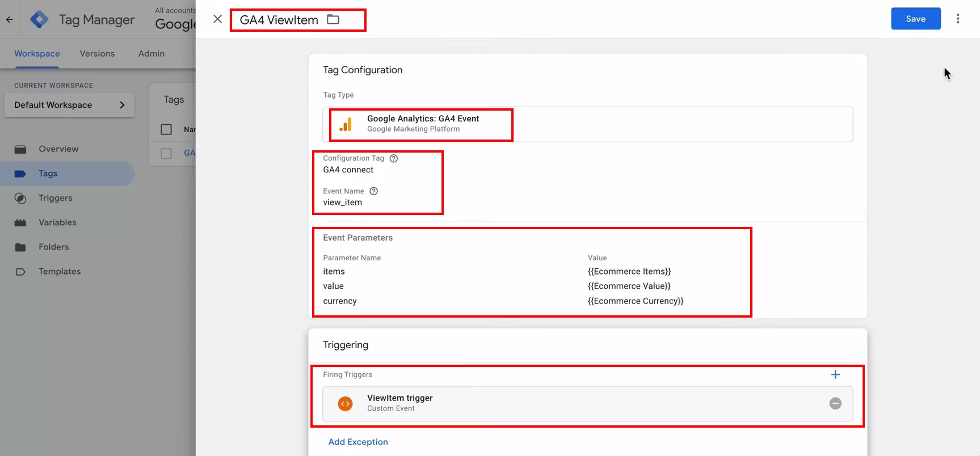The width and height of the screenshot is (980, 456).
Task: Close the GA4 ViewItem tag editor
Action: (217, 19)
